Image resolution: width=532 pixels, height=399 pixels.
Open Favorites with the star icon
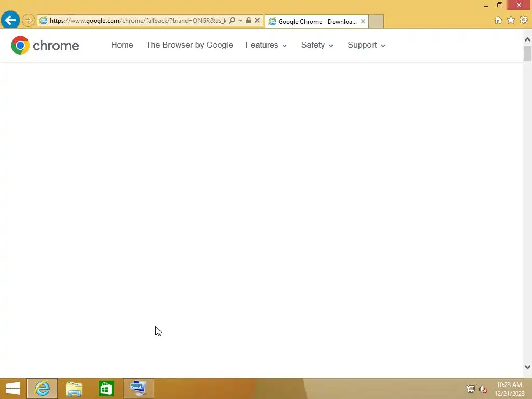[x=511, y=20]
